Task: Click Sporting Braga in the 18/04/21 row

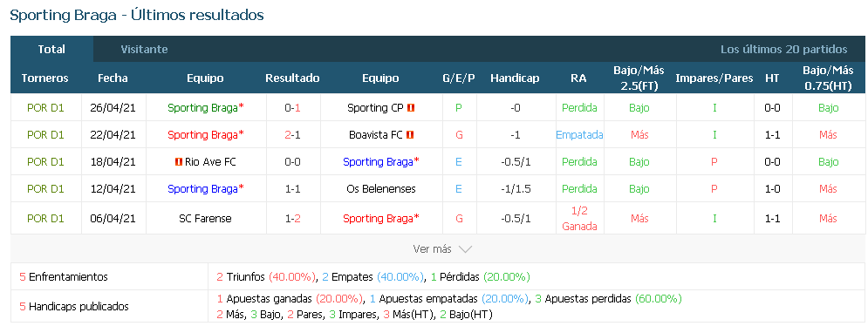Action: pos(381,162)
